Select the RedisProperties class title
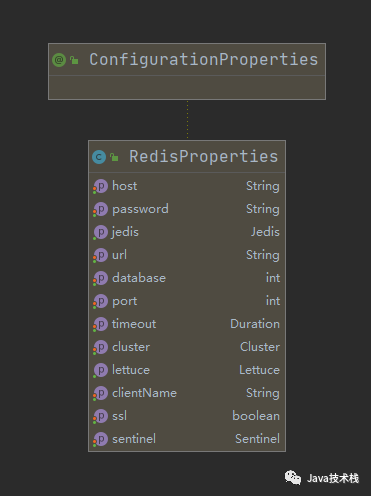371x496 pixels. (x=203, y=157)
